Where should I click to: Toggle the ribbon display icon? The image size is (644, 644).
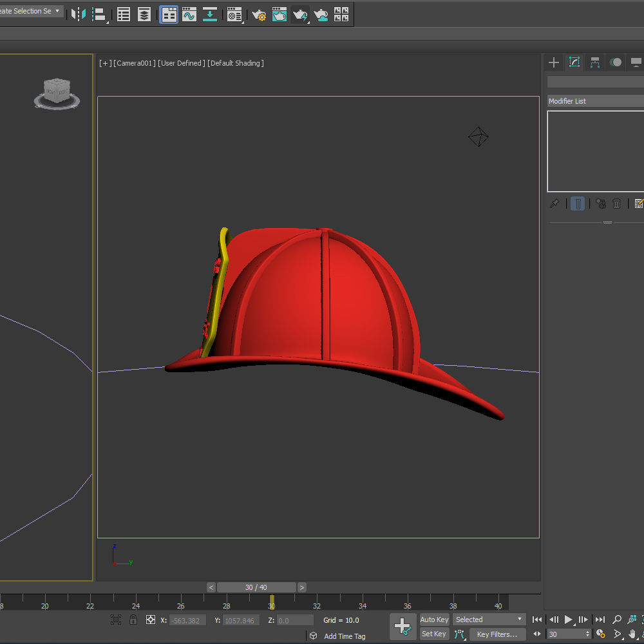(x=169, y=14)
